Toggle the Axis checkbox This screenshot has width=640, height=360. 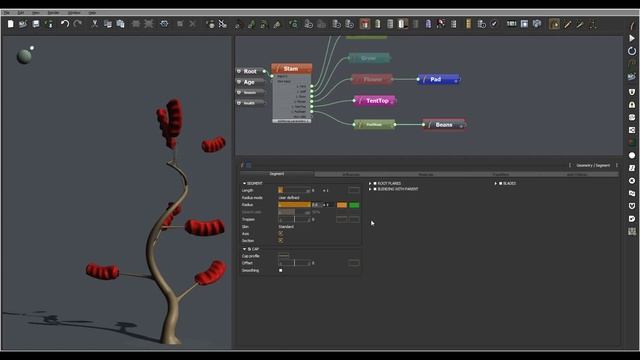[280, 233]
